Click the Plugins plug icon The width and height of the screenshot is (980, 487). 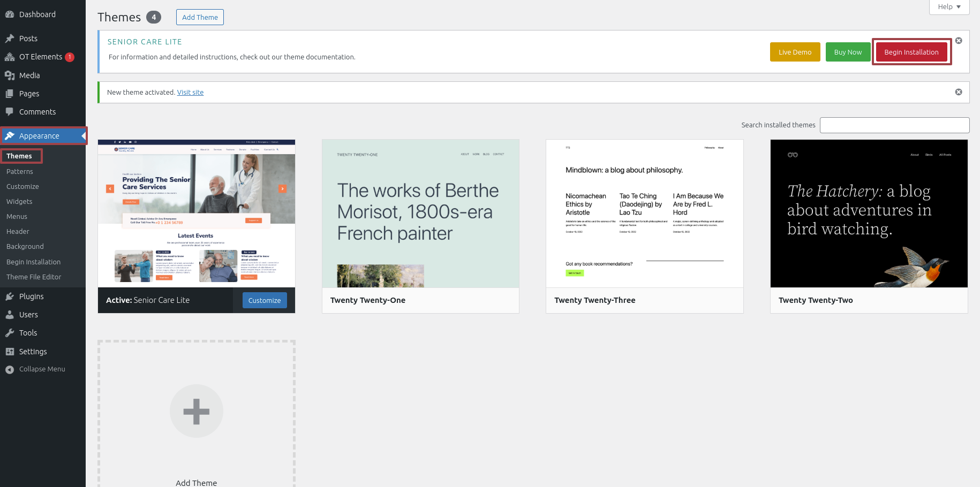[x=10, y=296]
